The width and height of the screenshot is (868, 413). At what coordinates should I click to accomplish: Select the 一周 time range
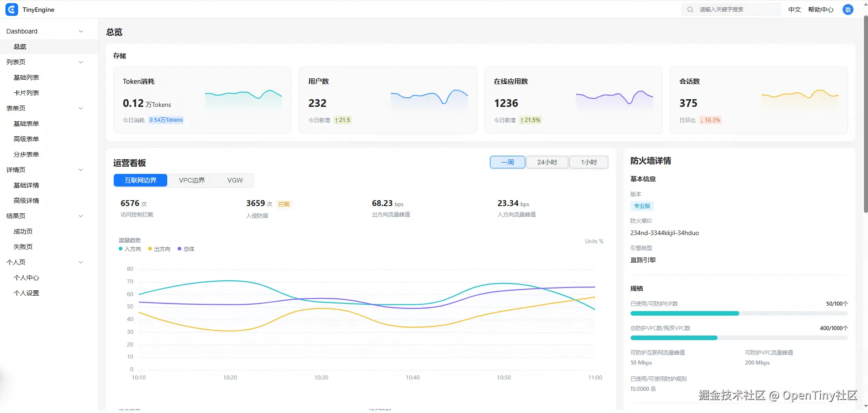[507, 162]
